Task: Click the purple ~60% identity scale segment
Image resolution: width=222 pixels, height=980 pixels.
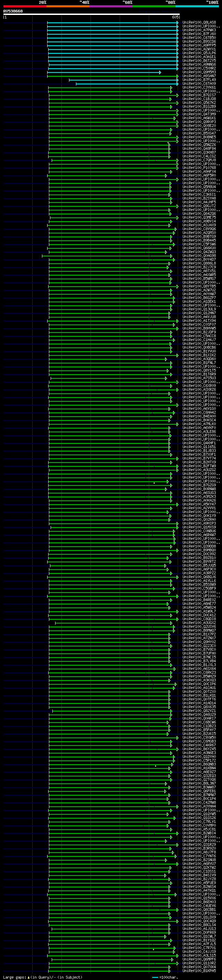Action: click(111, 6)
